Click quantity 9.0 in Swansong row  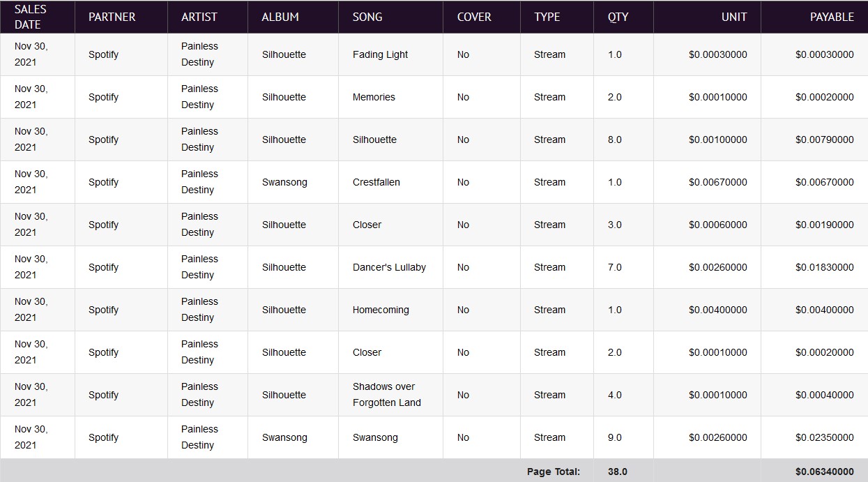point(614,437)
